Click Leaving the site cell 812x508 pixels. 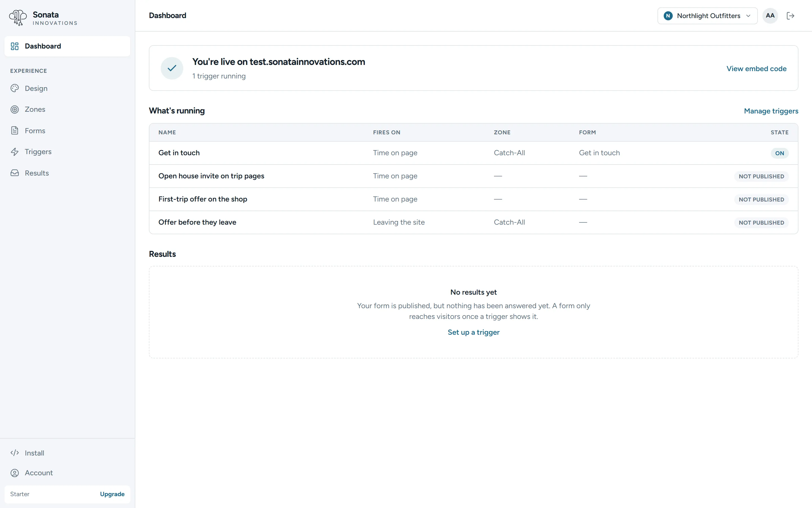(399, 222)
